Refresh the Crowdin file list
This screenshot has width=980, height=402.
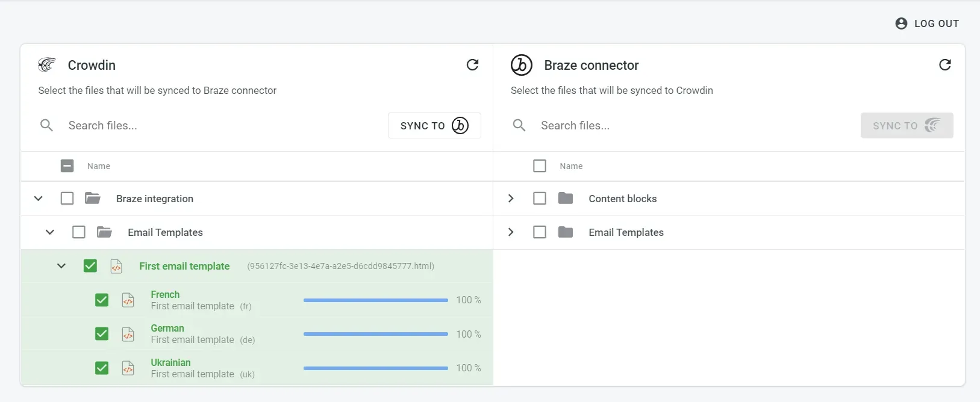pos(473,64)
